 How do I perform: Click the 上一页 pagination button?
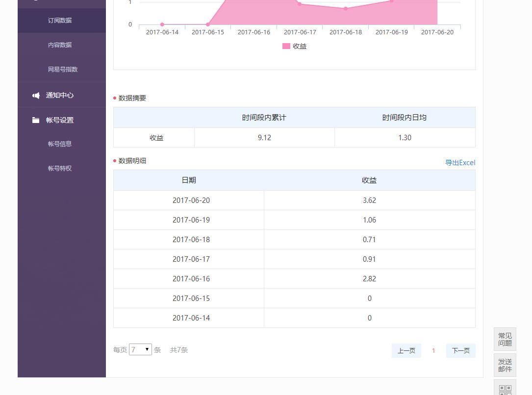[x=406, y=350]
